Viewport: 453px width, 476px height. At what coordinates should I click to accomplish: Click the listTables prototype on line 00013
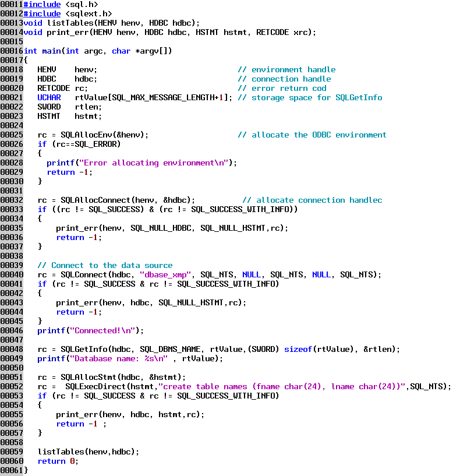112,23
